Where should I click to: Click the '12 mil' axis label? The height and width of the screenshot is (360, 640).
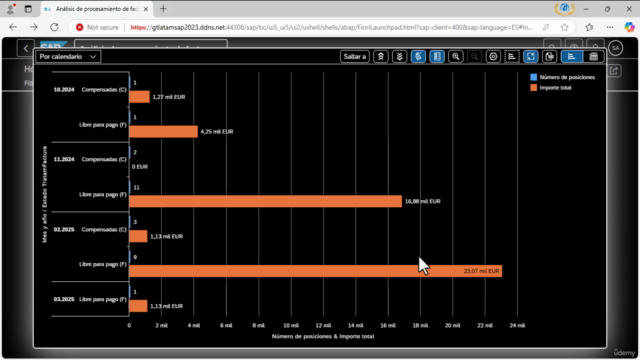(323, 326)
